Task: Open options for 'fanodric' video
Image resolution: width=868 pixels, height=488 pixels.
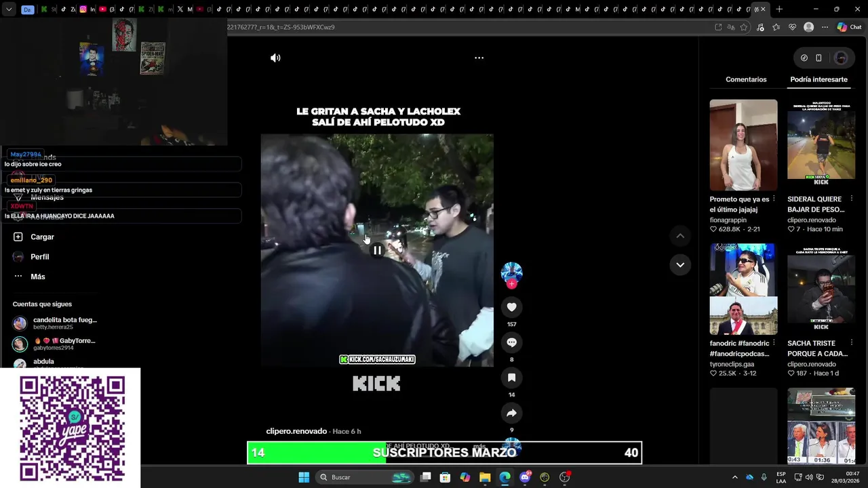Action: (774, 343)
